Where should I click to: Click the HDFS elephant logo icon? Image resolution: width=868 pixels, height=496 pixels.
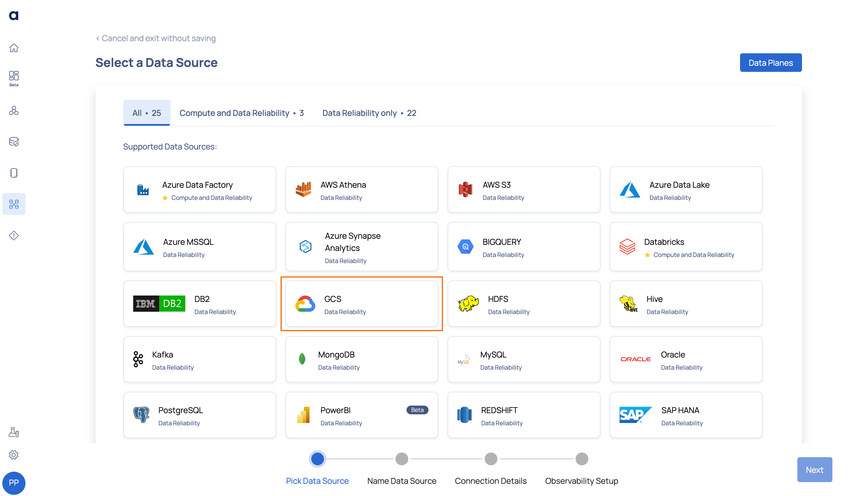[468, 304]
